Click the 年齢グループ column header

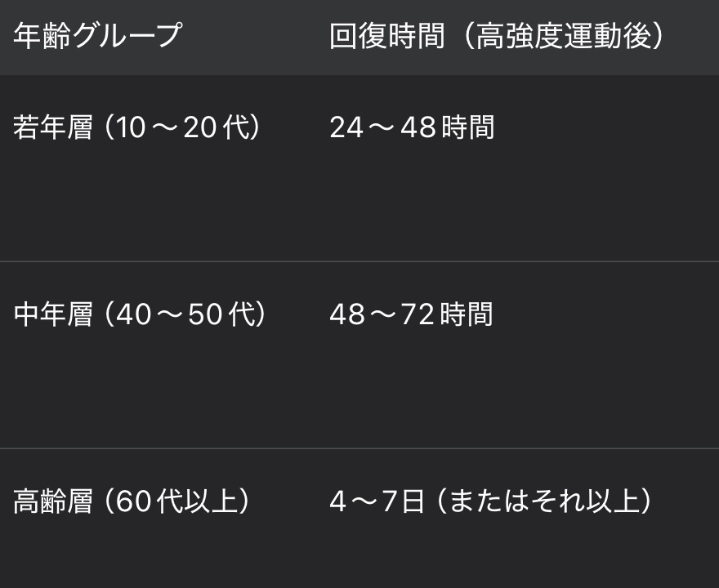[96, 36]
